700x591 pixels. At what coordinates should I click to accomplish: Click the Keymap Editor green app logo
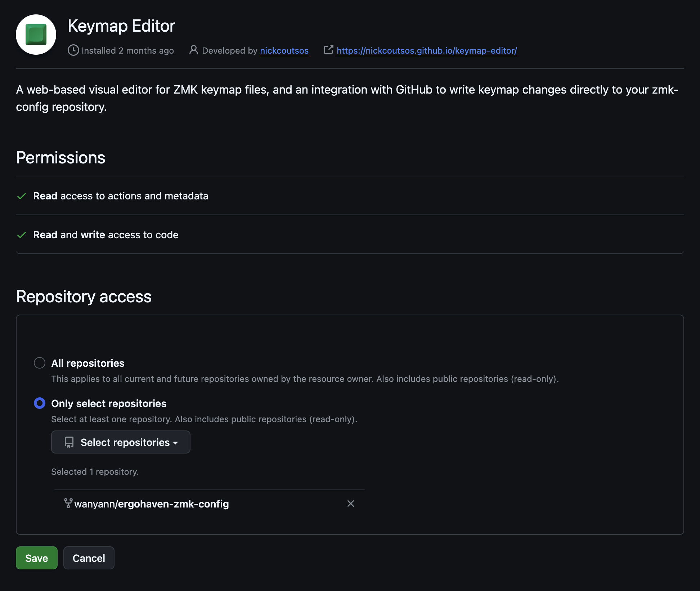36,35
